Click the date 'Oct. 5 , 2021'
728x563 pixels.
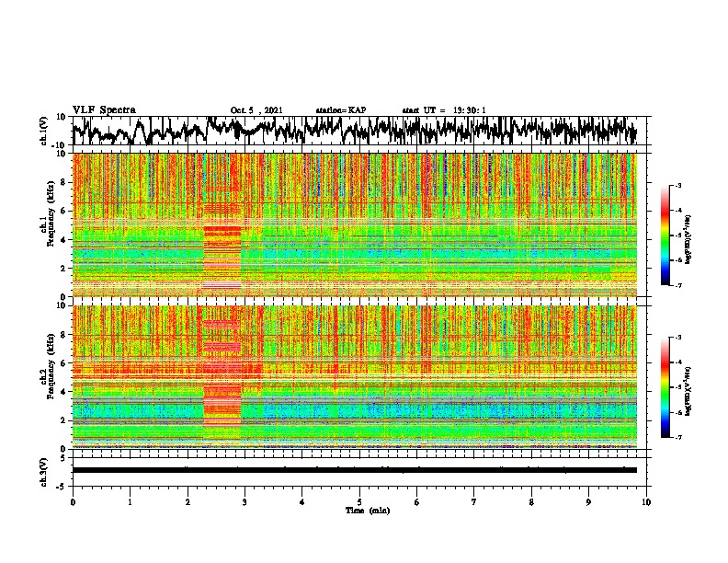(x=256, y=110)
